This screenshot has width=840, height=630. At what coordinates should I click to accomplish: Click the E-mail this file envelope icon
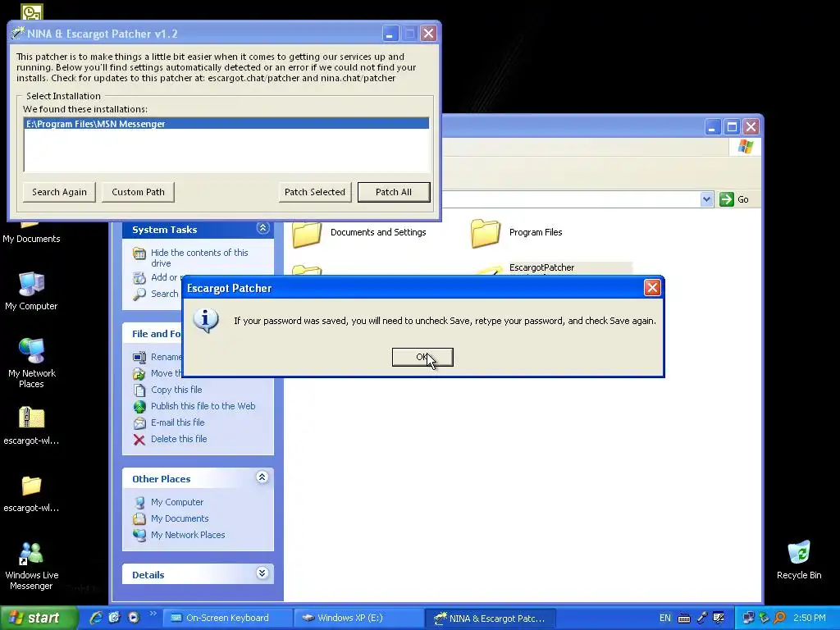[x=139, y=423]
